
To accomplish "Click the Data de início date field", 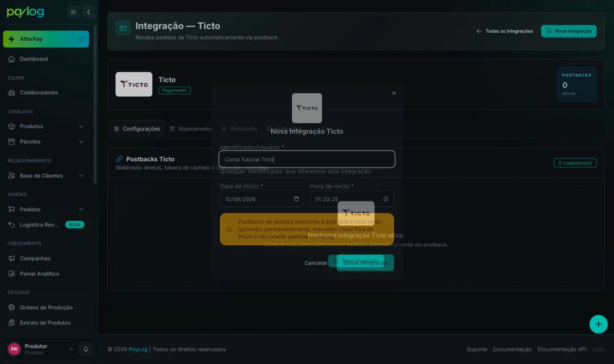I will pyautogui.click(x=262, y=199).
